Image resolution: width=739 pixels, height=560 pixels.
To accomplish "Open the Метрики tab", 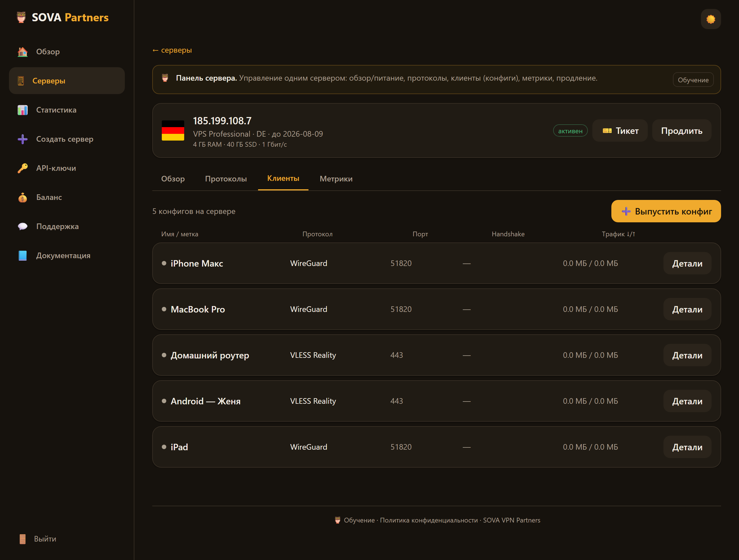I will coord(336,179).
